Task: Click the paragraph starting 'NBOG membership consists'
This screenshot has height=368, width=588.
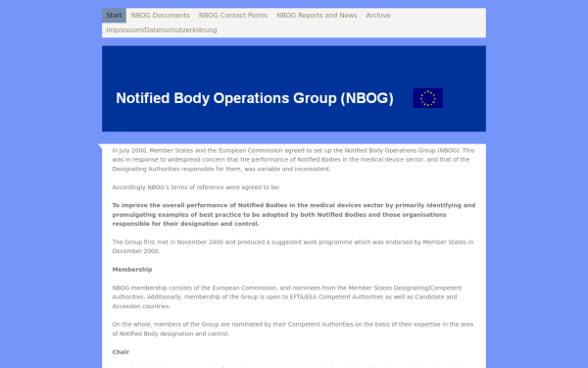Action: tap(287, 297)
